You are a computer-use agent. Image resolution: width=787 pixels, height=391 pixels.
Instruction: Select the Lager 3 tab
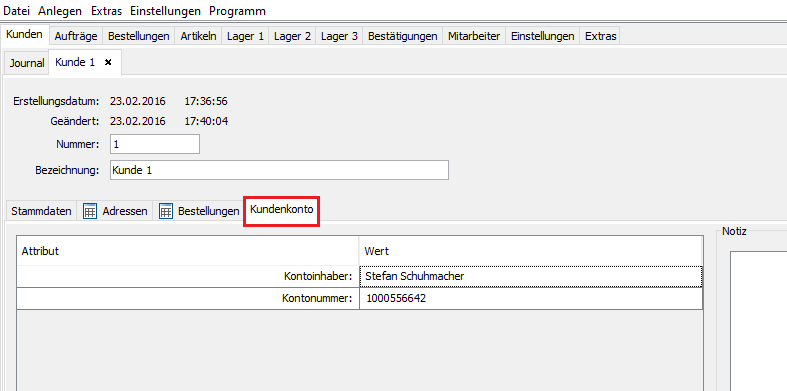coord(339,36)
